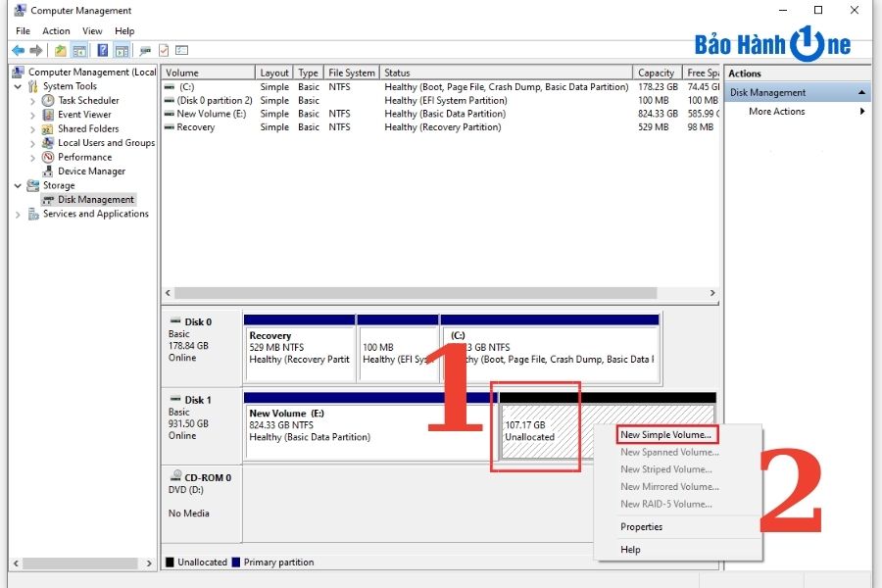882x588 pixels.
Task: Click the blue Back arrow in toolbar
Action: [18, 50]
